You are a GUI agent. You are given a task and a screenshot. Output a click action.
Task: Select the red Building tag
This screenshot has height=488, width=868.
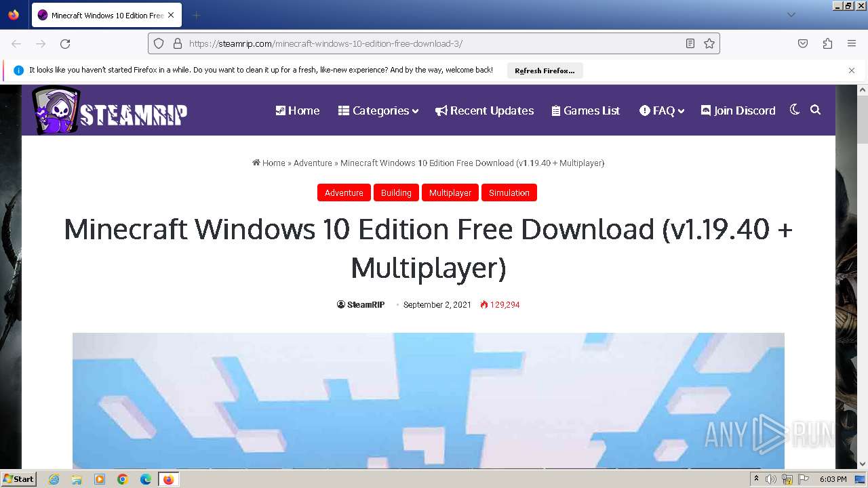[x=396, y=193]
